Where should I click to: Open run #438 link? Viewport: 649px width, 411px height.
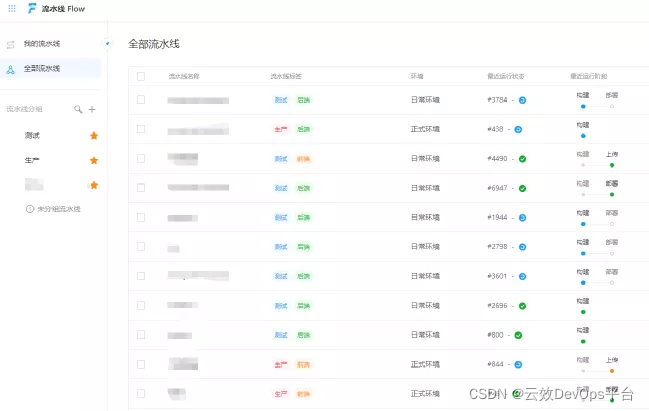pos(495,129)
